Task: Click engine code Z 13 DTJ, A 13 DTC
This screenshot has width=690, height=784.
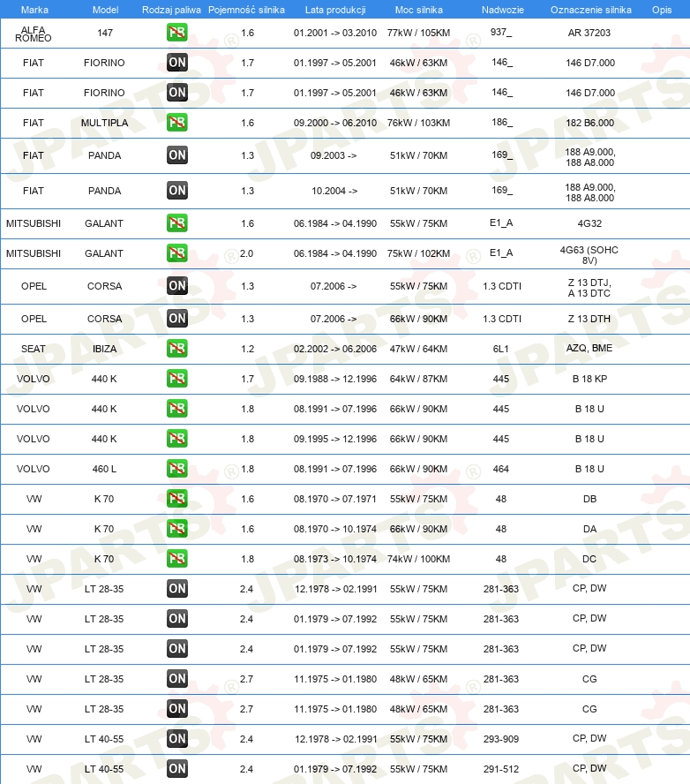Action: [589, 288]
